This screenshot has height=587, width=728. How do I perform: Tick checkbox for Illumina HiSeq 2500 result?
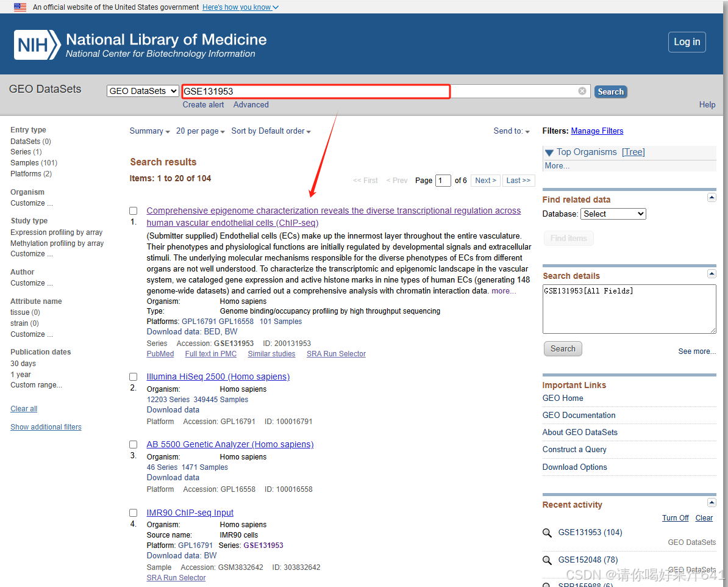pos(134,377)
